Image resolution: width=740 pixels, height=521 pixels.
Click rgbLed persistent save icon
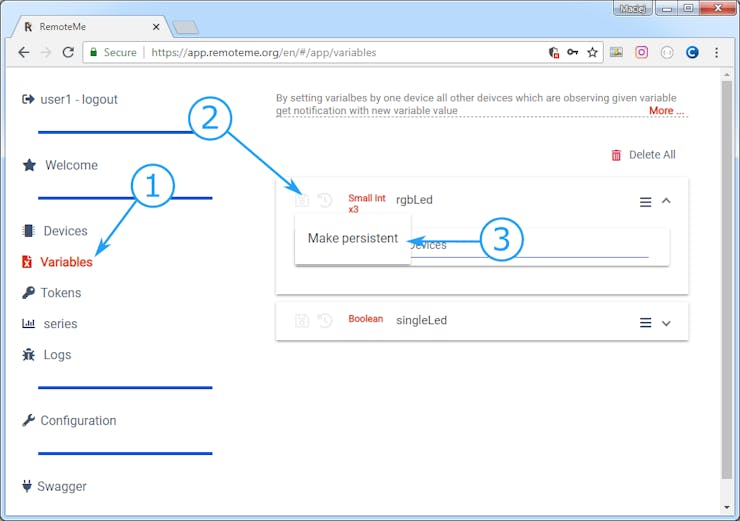(302, 201)
